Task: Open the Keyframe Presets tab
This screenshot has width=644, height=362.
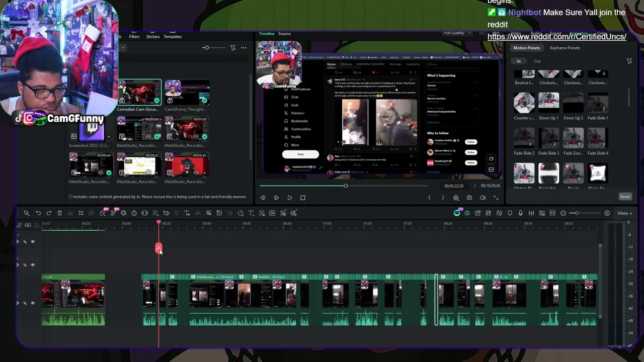Action: click(565, 48)
